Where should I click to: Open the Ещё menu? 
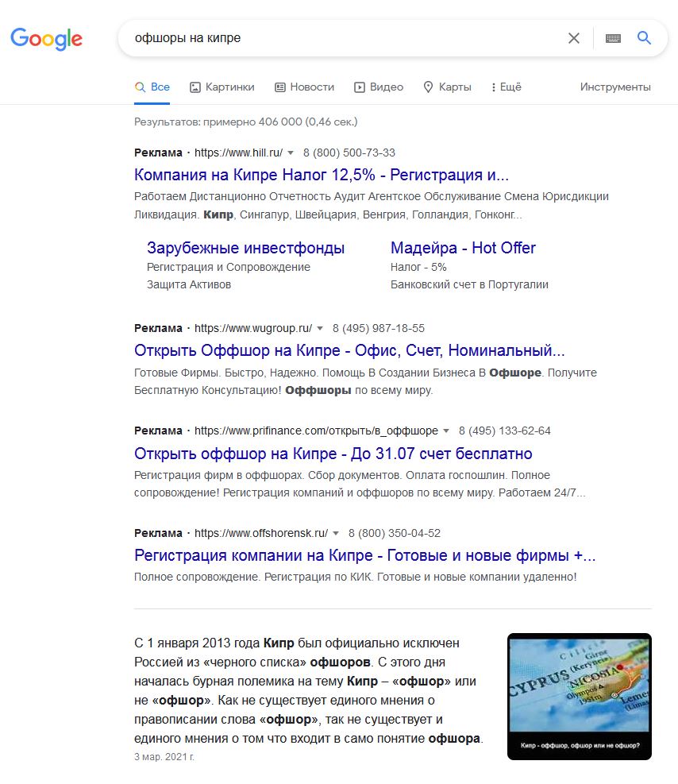coord(507,87)
